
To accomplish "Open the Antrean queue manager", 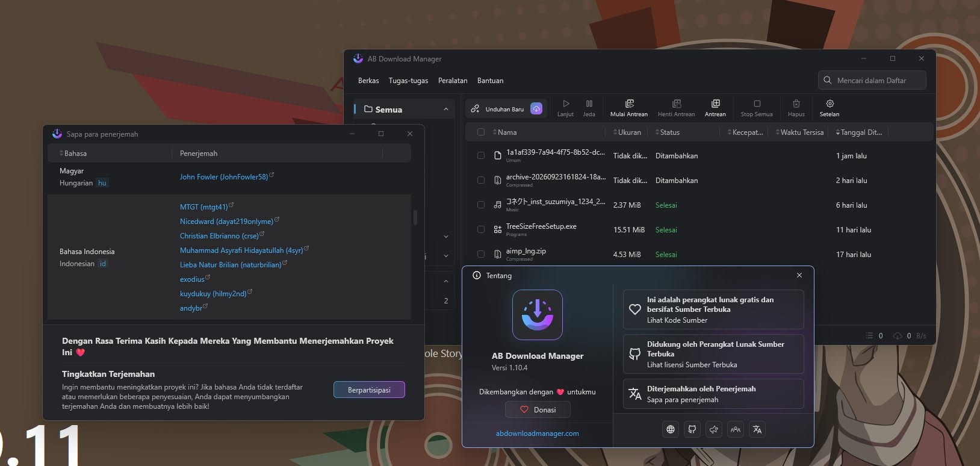I will click(x=715, y=108).
